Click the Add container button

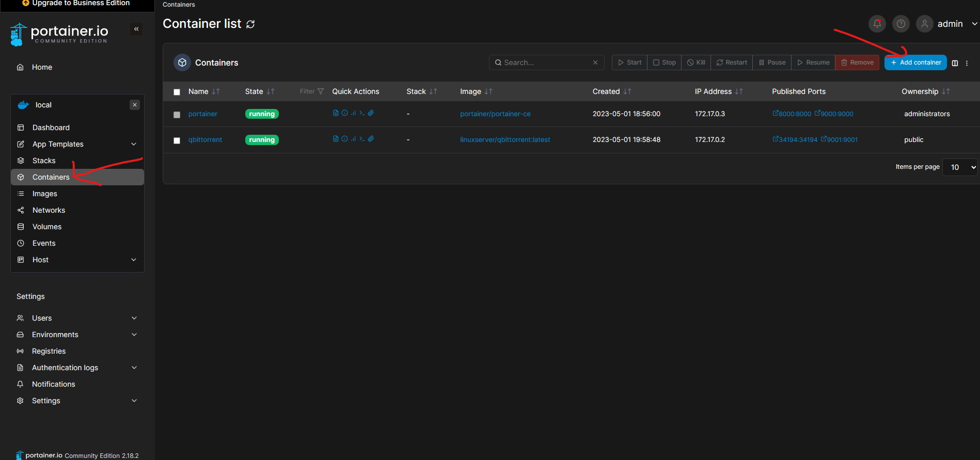coord(915,62)
